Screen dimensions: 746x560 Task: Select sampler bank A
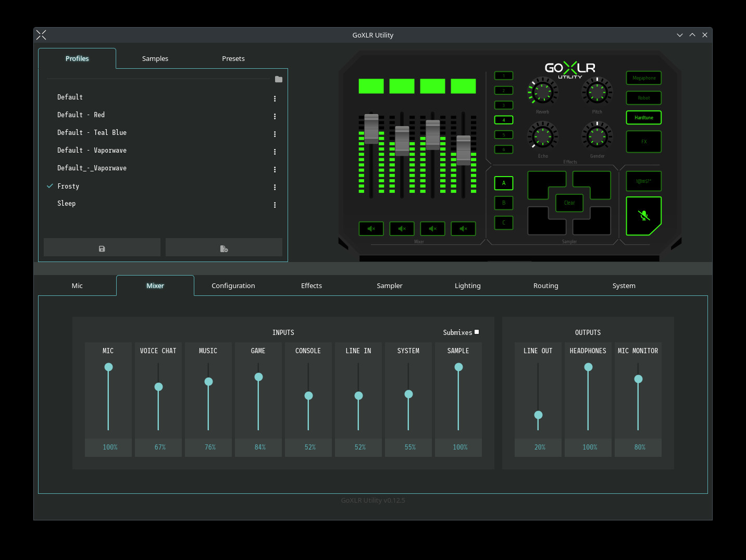pos(504,183)
